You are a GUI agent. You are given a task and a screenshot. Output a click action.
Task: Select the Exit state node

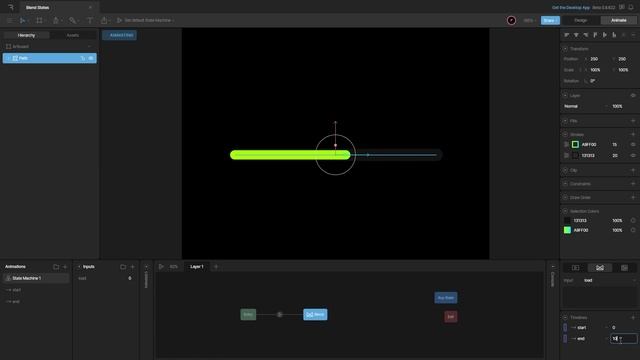tap(451, 316)
